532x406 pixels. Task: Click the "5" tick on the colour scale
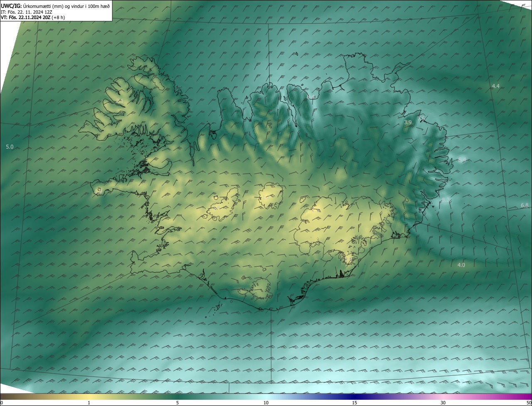coord(177,403)
